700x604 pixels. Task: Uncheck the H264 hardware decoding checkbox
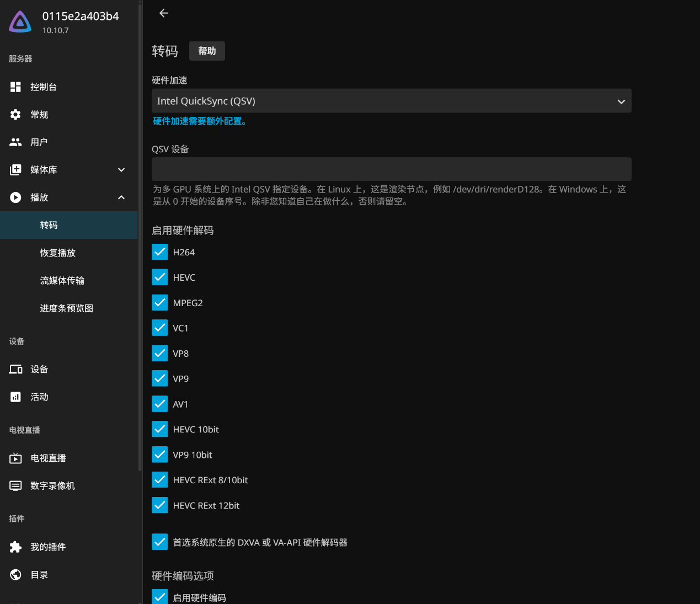click(x=160, y=252)
